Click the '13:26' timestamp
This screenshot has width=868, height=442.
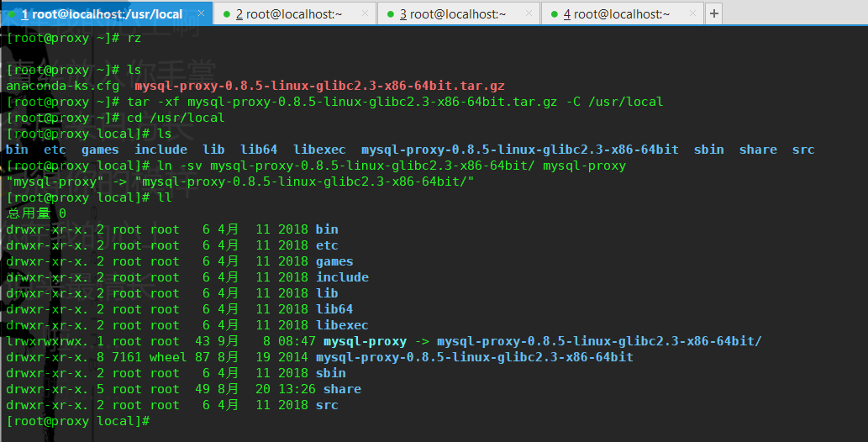(297, 389)
